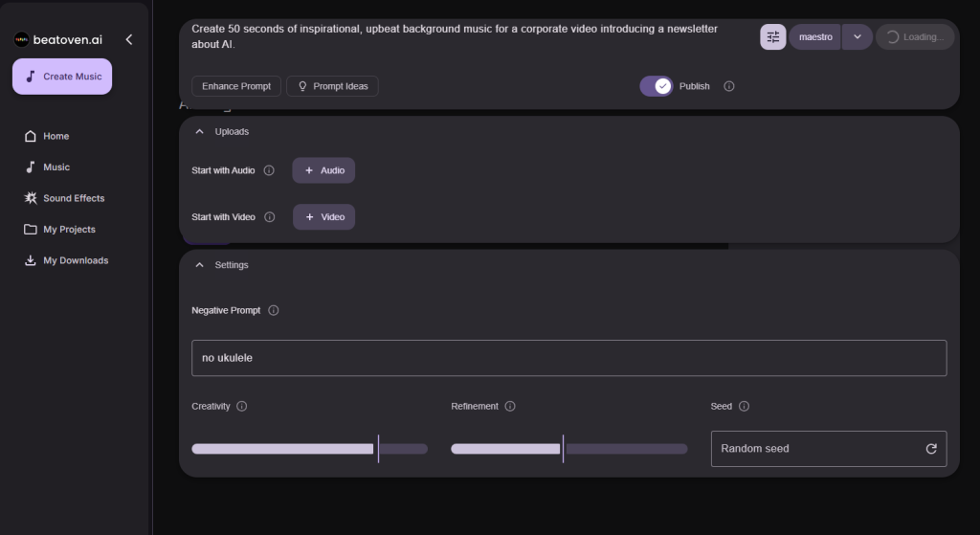This screenshot has height=535, width=980.
Task: Click the sliders settings icon beside maestro
Action: point(773,37)
